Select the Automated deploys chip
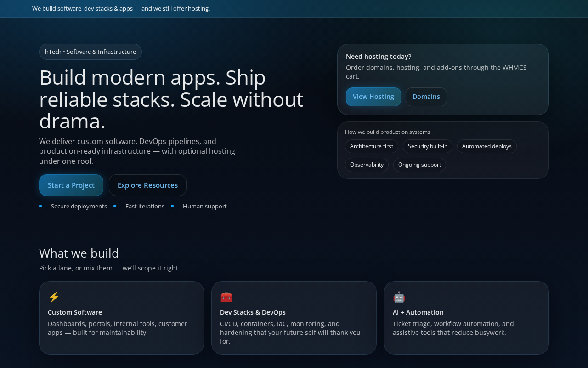The width and height of the screenshot is (588, 368). 487,146
